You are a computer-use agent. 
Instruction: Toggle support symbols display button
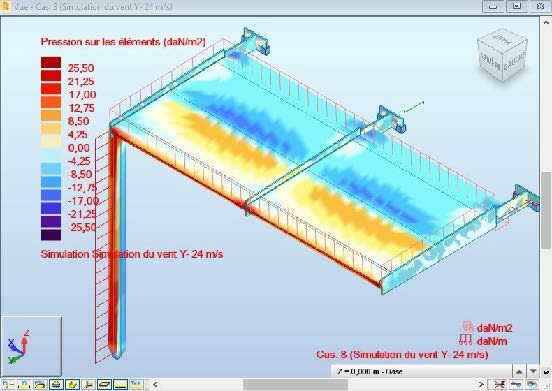pyautogui.click(x=56, y=384)
